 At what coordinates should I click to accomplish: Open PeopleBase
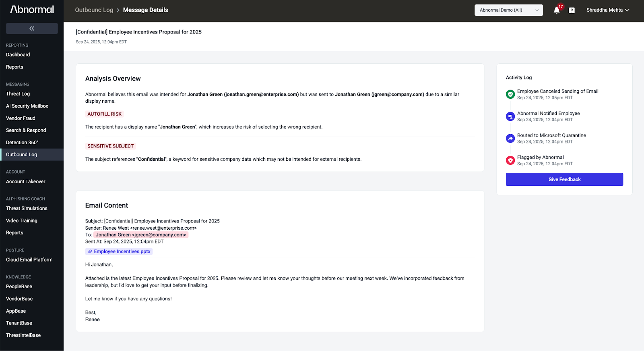coord(19,287)
